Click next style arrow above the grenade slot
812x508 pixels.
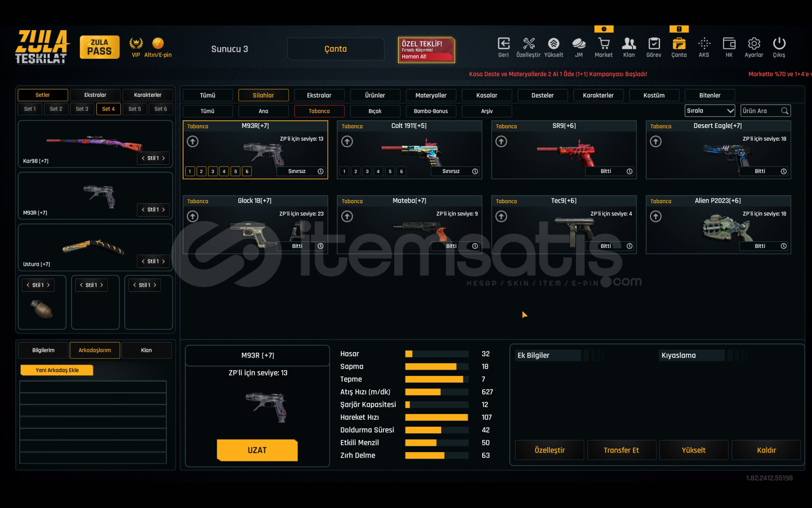click(x=48, y=285)
